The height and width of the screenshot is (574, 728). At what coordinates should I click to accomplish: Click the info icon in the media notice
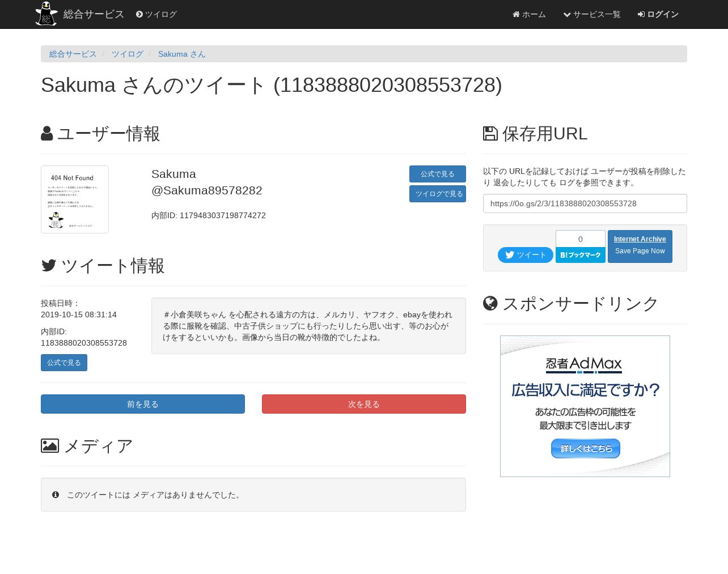[x=56, y=495]
